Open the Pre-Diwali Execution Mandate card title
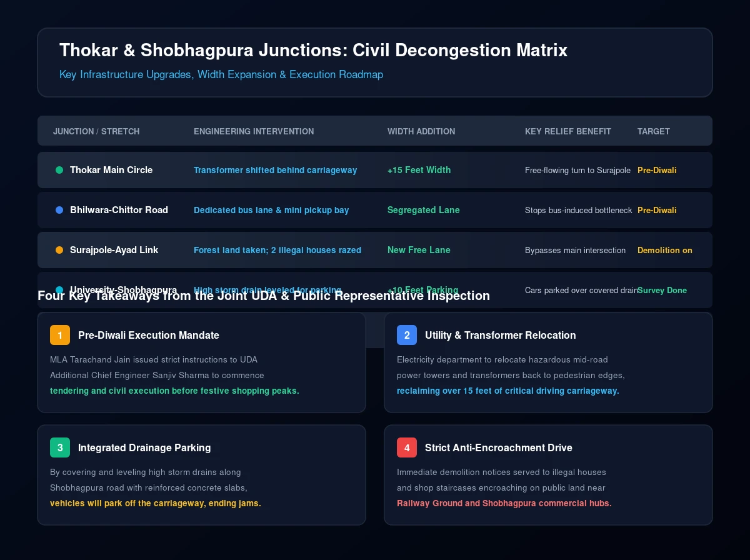The width and height of the screenshot is (750, 560). [149, 335]
